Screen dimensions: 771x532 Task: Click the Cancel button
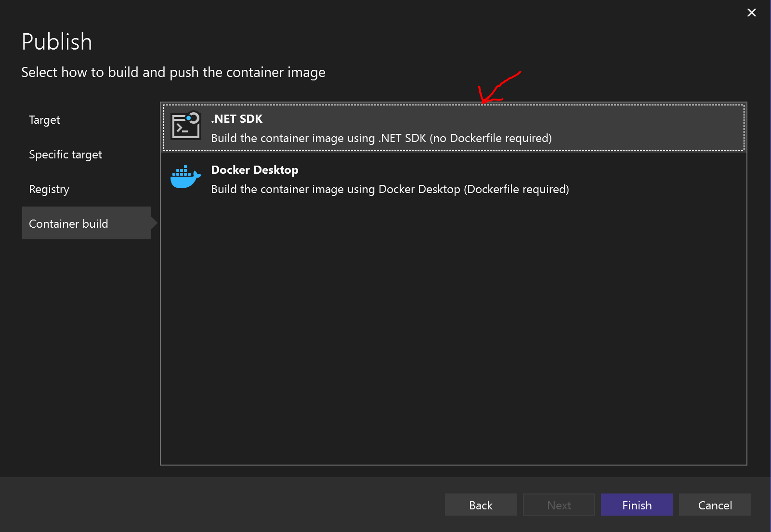pos(715,505)
